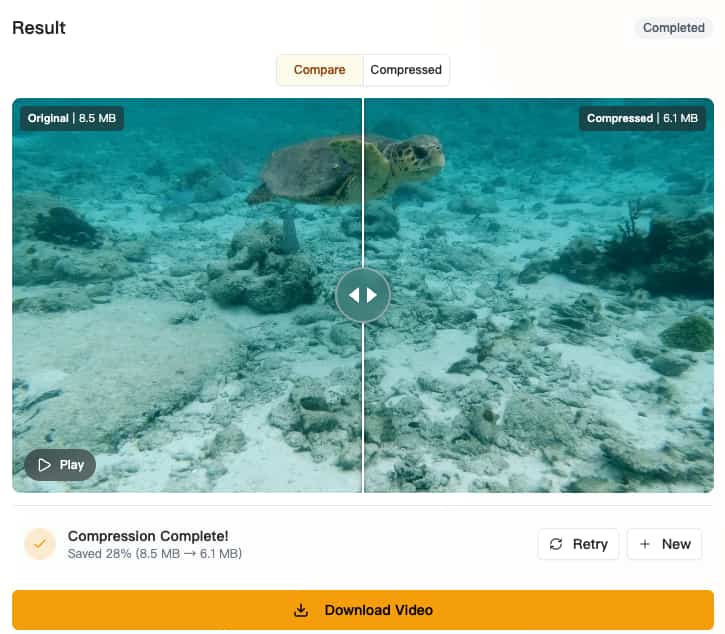Click the left arrow on the slider handle
Viewport: 725px width, 634px height.
point(353,295)
